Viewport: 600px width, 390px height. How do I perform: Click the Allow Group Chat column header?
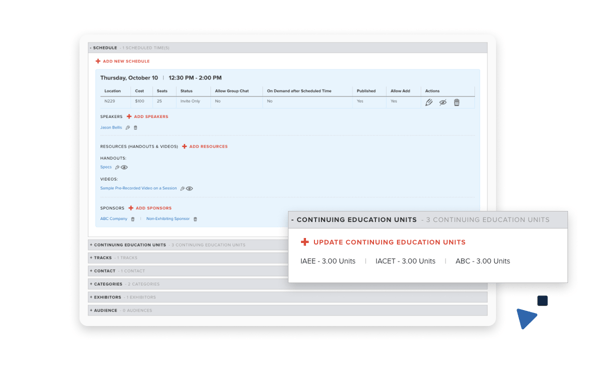(232, 91)
